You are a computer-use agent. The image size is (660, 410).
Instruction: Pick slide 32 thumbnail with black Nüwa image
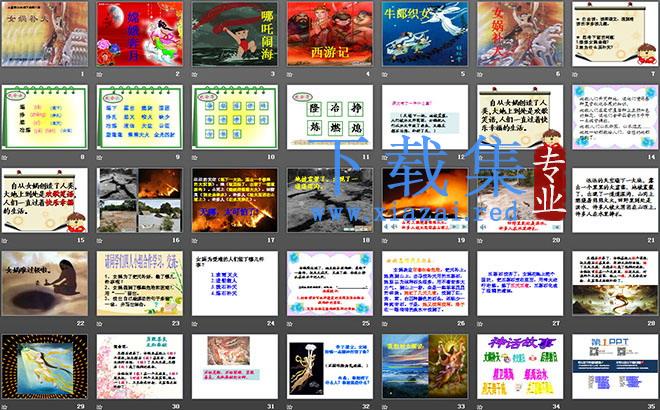330,367
